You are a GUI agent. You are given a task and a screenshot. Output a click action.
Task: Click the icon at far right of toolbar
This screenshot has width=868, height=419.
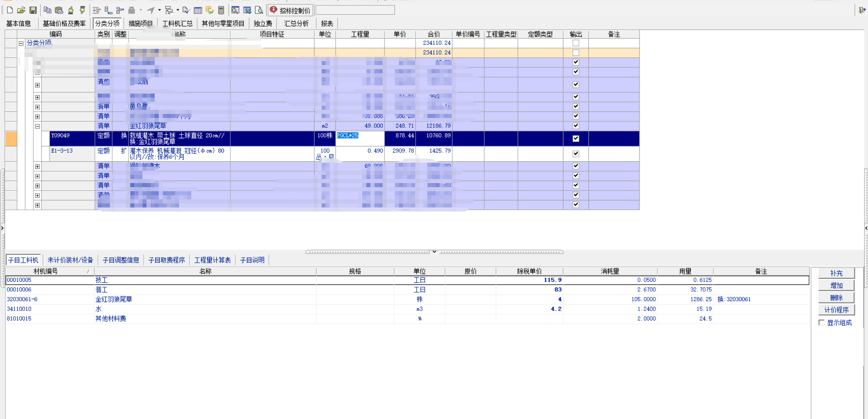(862, 10)
